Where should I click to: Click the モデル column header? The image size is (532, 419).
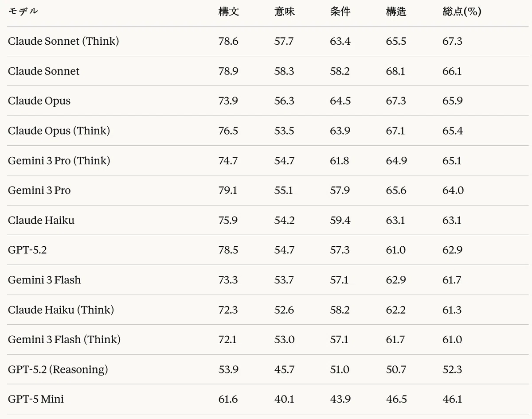[23, 12]
